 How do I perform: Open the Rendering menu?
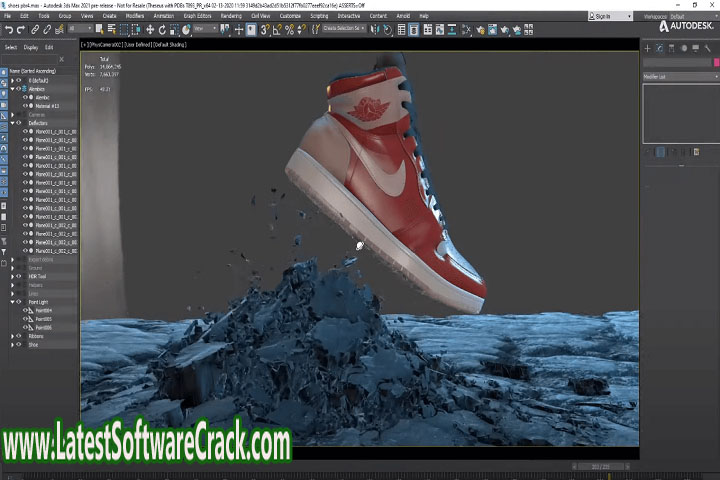click(229, 16)
